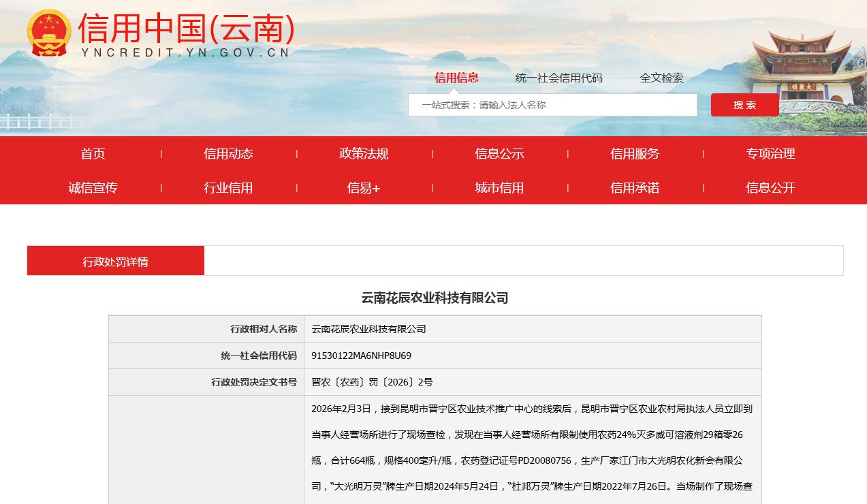The height and width of the screenshot is (504, 867).
Task: Open the 信用中国(云南) site title
Action: (187, 28)
